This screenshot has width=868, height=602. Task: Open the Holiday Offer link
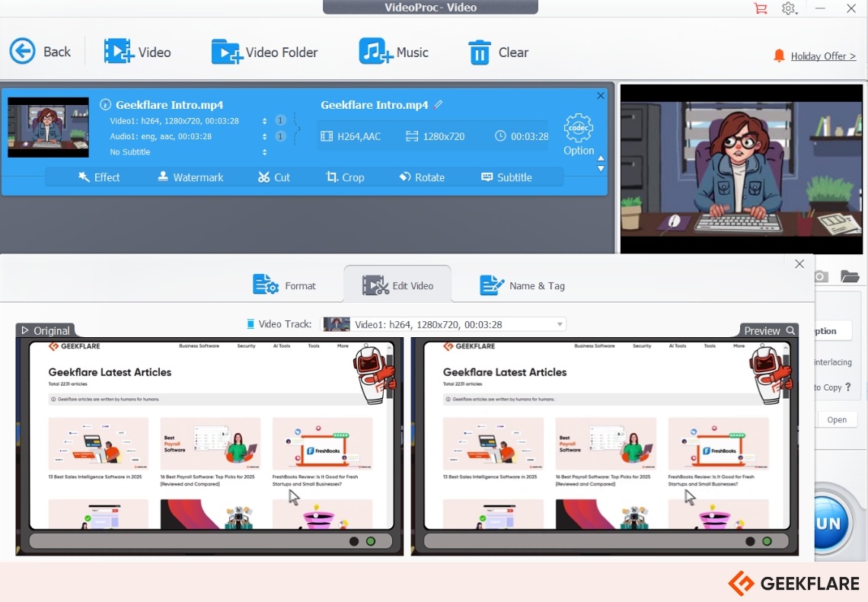(x=823, y=56)
